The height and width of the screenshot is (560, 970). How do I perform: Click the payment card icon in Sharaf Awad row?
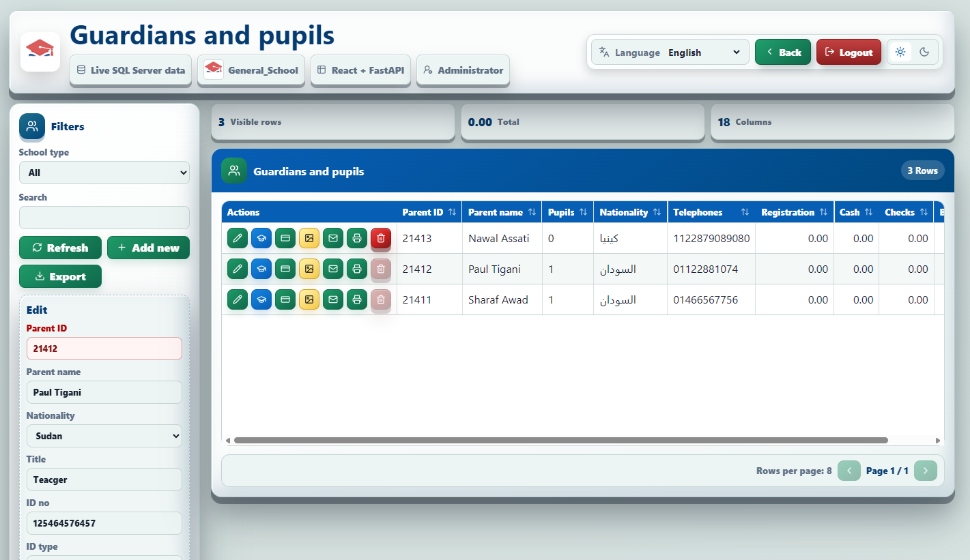(x=285, y=299)
